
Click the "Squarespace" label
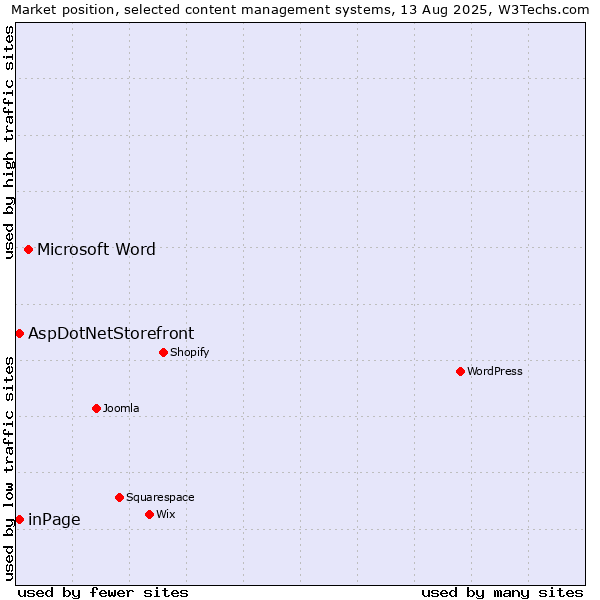tap(160, 497)
